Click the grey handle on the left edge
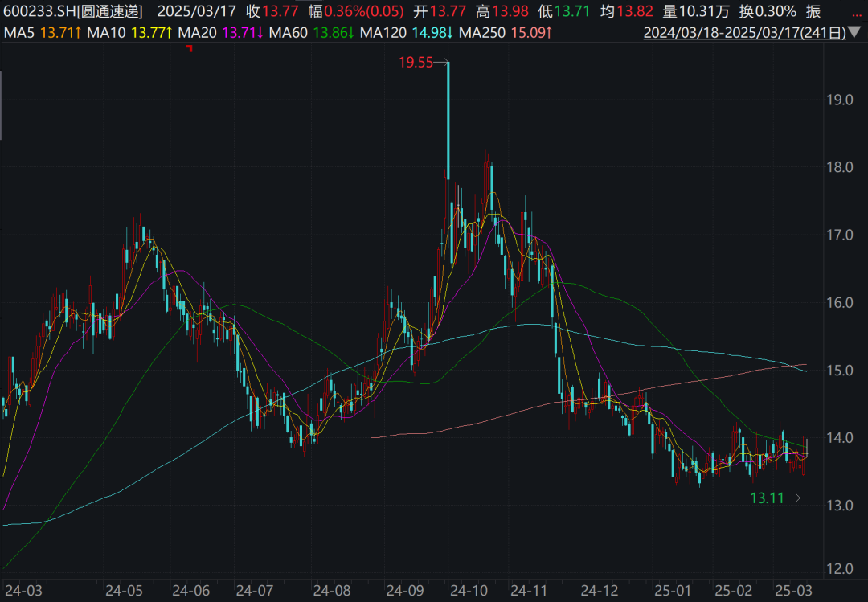Viewport: 868px width, 602px height. 1,105
